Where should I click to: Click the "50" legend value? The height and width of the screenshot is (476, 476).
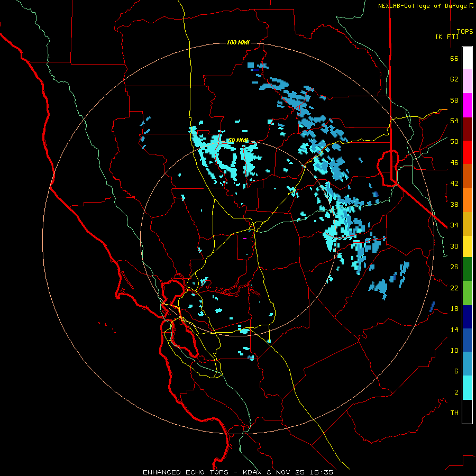coord(454,142)
